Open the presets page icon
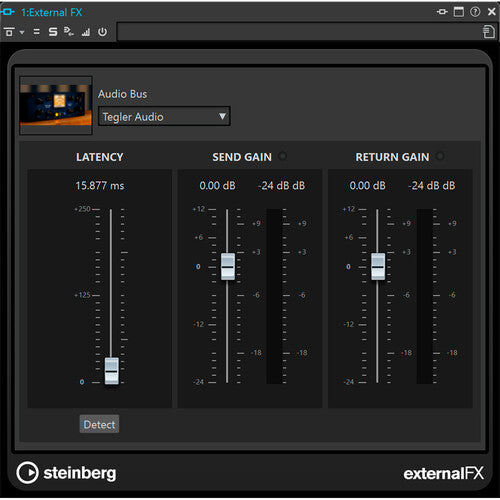Screen dimensions: 500x500 [x=489, y=32]
